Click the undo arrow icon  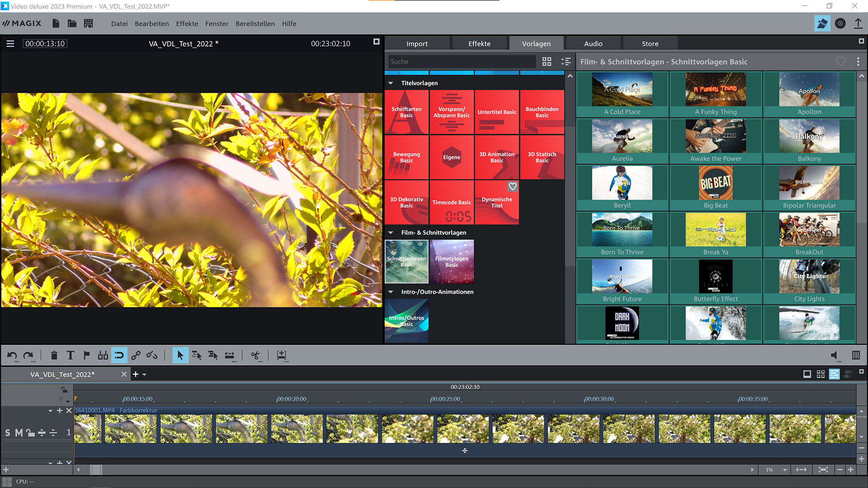point(12,356)
